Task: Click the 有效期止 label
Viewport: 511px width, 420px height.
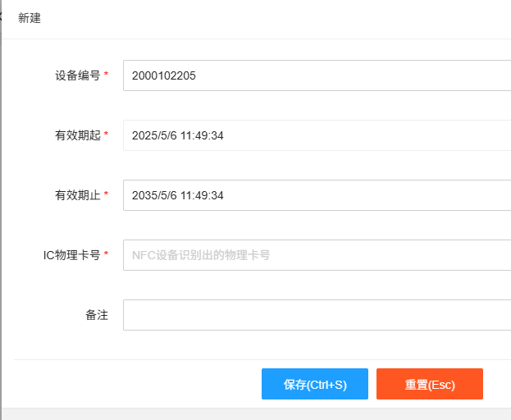Action: [x=77, y=195]
